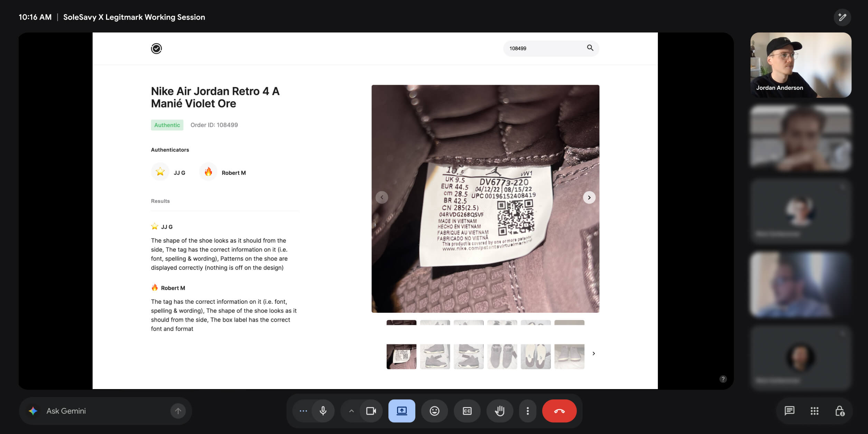Expand the camera options chevron

pyautogui.click(x=351, y=411)
